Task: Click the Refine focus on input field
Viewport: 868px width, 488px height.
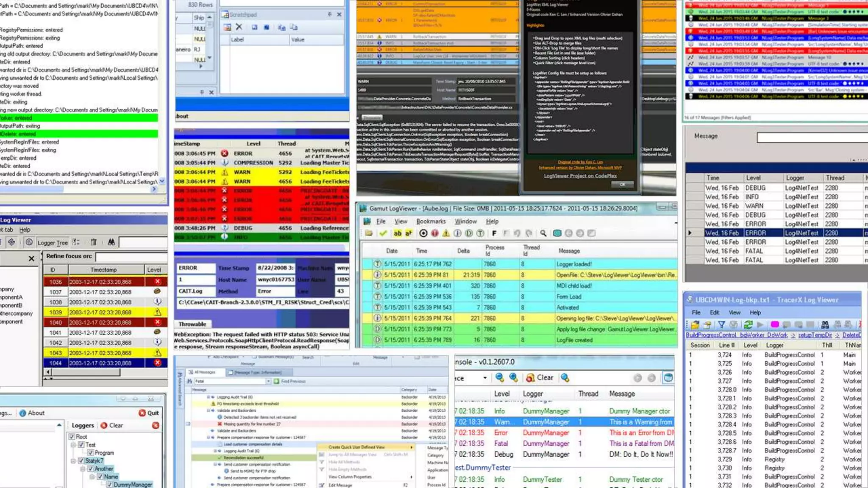Action: (131, 257)
